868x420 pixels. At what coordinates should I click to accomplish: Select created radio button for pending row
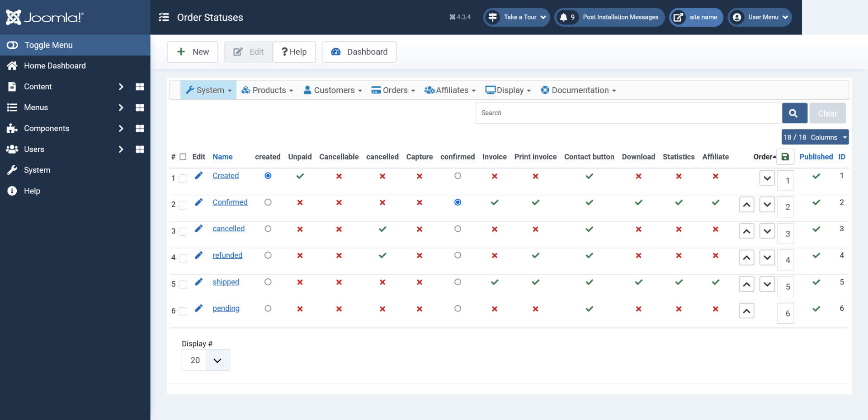[x=268, y=309]
